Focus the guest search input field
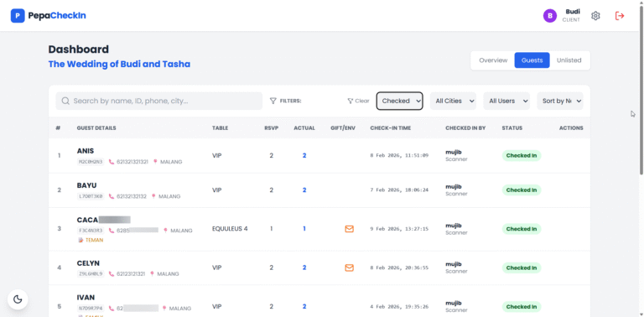The width and height of the screenshot is (644, 317). coord(159,101)
